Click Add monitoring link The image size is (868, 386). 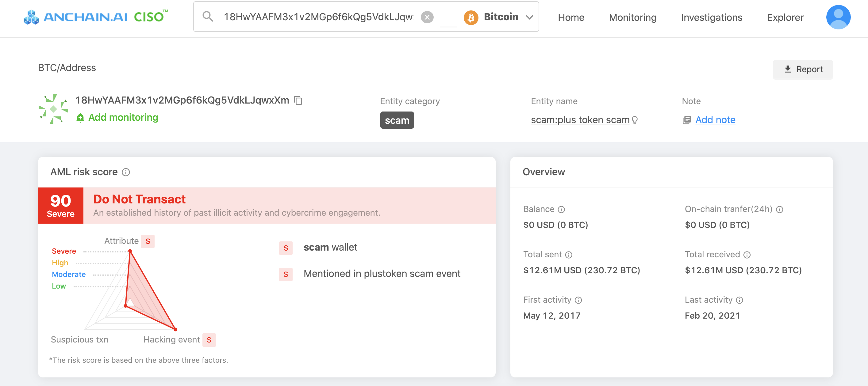coord(123,117)
